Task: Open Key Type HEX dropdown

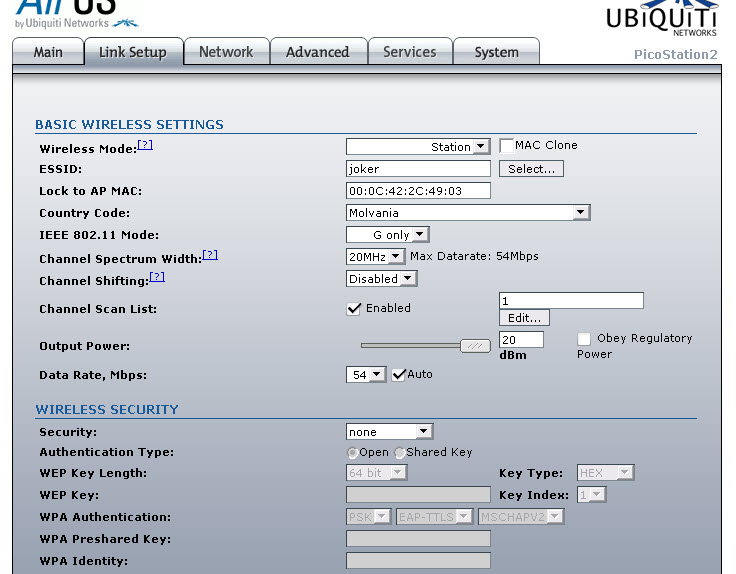Action: pos(606,473)
